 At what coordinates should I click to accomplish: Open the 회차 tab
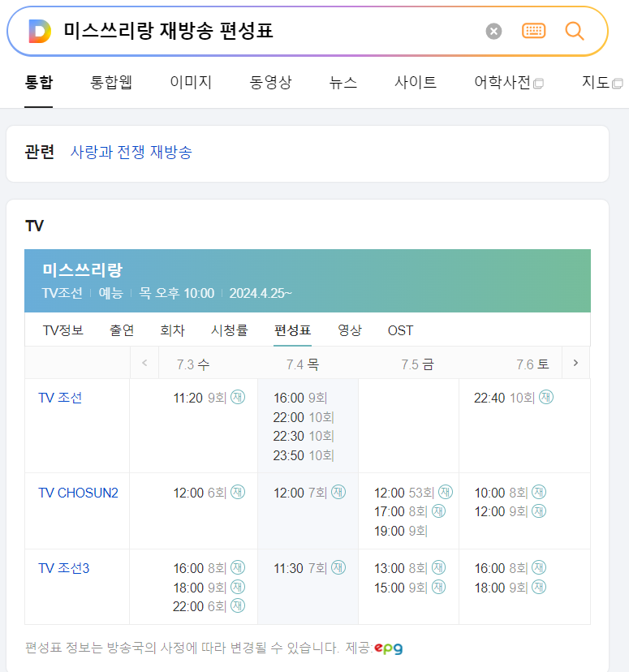click(x=172, y=330)
